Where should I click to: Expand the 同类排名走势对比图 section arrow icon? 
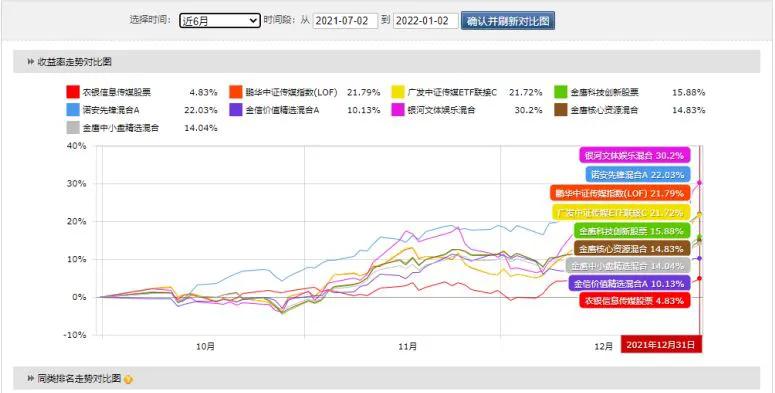(x=31, y=379)
